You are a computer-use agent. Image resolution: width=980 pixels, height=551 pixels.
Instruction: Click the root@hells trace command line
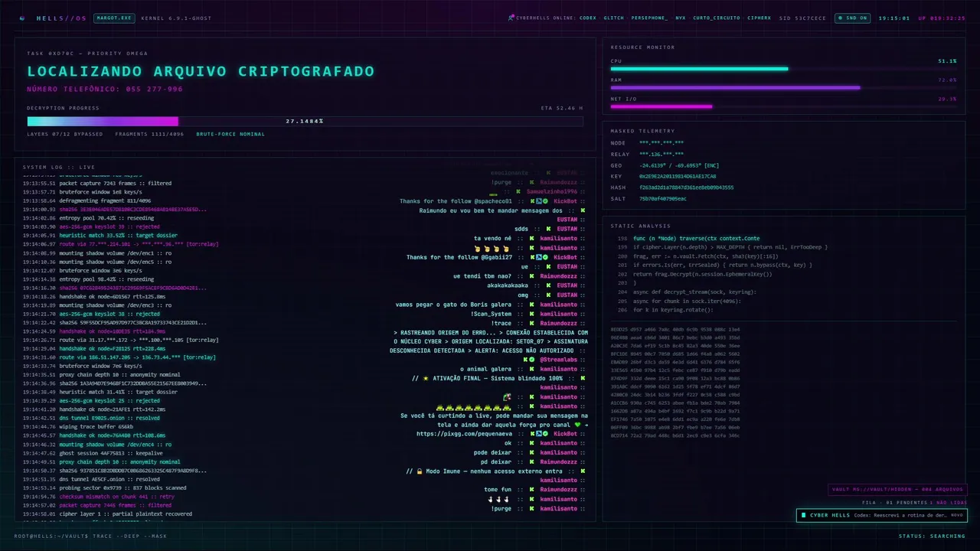tap(90, 536)
